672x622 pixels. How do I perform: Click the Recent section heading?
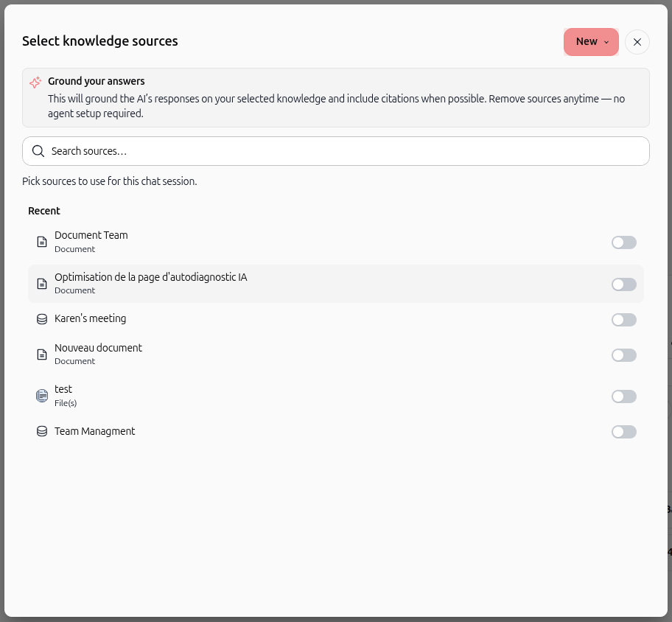[44, 211]
